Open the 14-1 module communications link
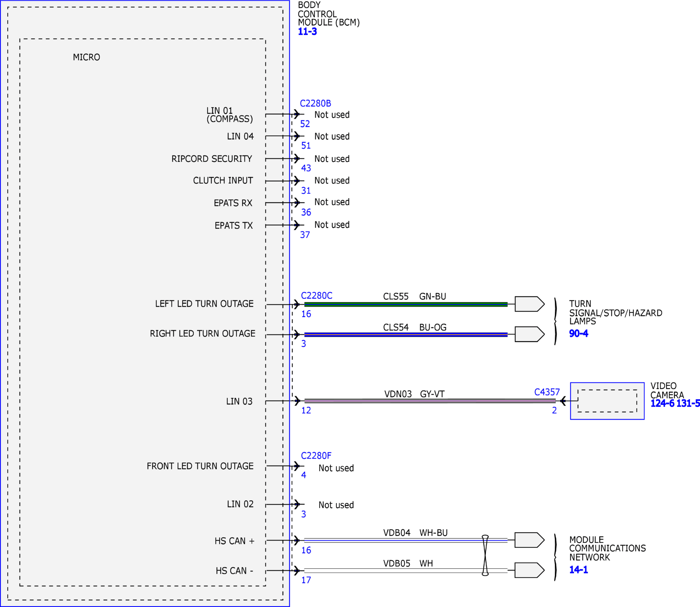 (578, 570)
